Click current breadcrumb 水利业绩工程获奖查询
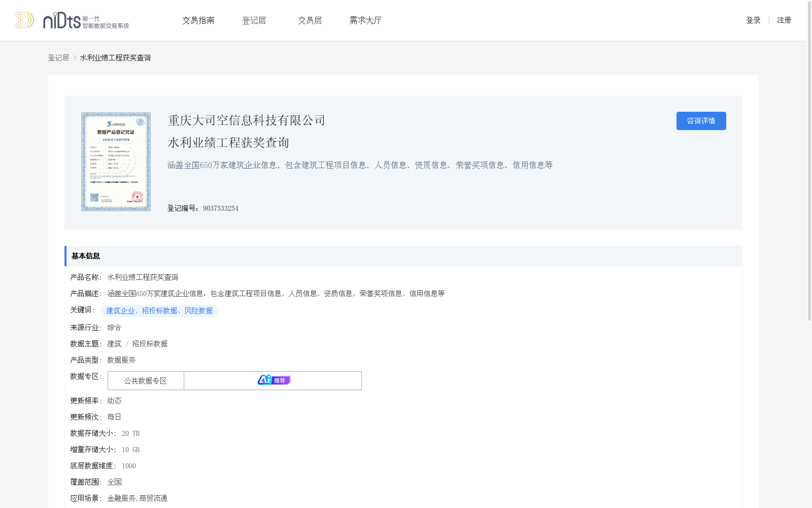812x508 pixels. click(115, 58)
